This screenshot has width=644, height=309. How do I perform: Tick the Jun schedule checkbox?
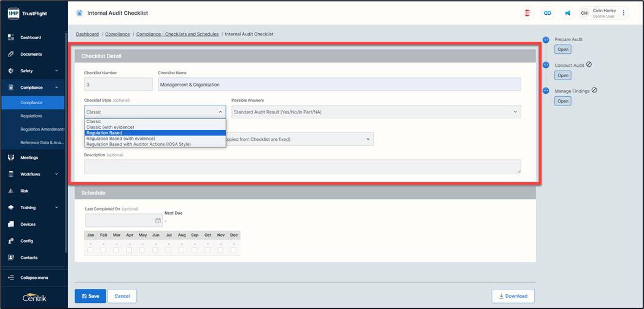[x=155, y=250]
